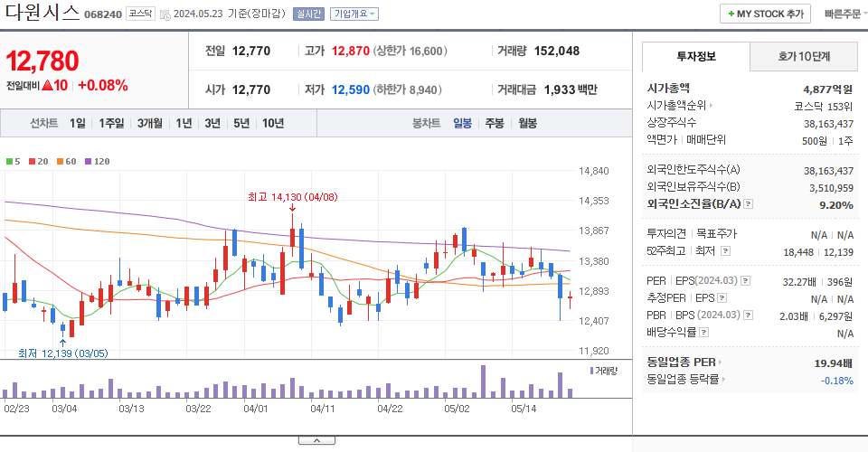
Task: Click the 목표주가 label
Action: tap(716, 234)
